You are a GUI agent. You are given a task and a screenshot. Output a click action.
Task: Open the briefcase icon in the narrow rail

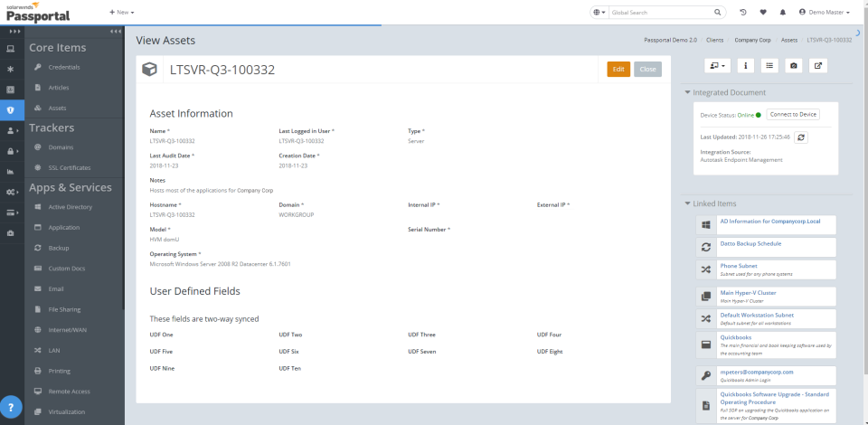click(x=10, y=233)
